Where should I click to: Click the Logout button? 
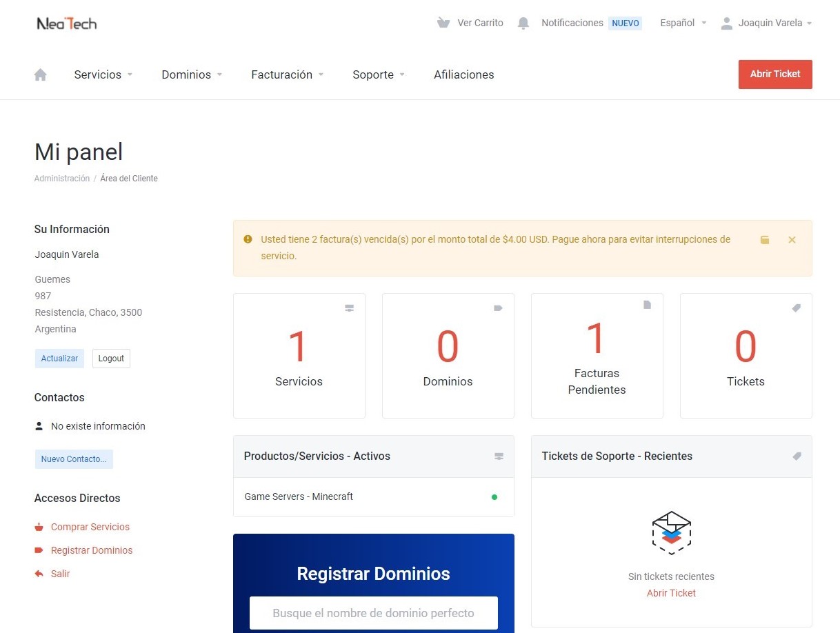tap(111, 359)
